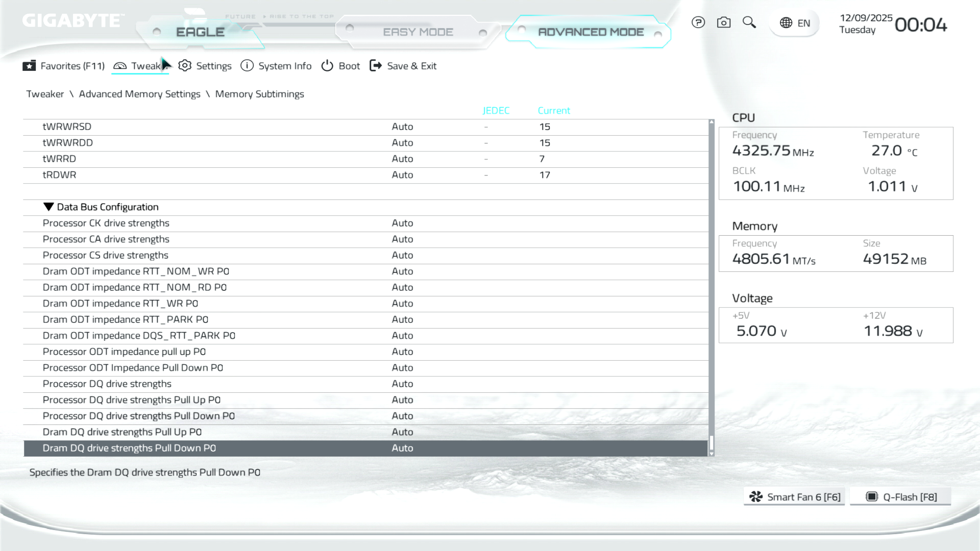Open the search magnifier icon

click(749, 22)
